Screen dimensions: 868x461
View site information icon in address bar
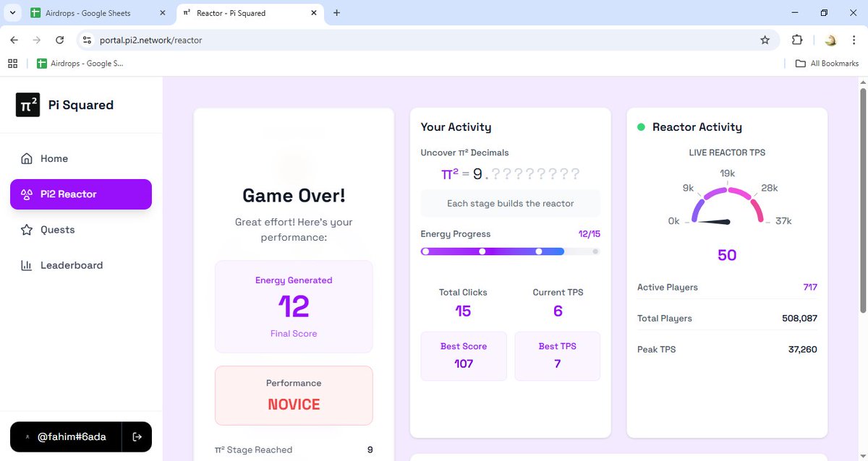click(x=87, y=40)
